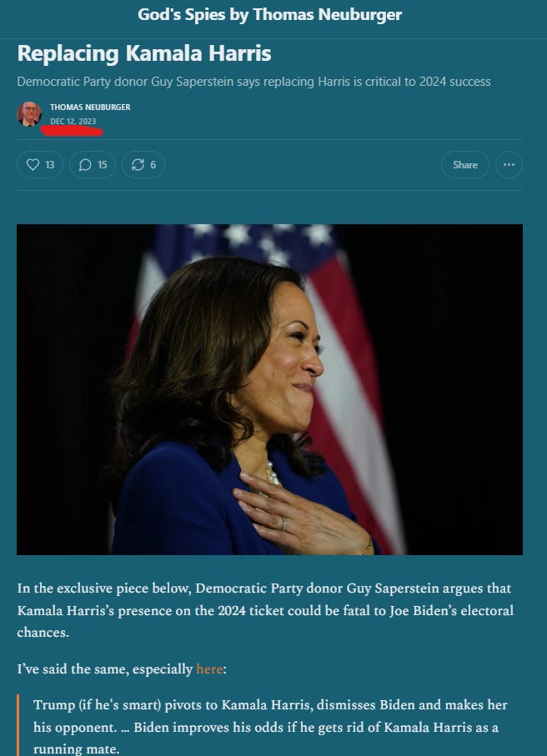Screen dimensions: 547x756
Task: Click the Share button
Action: click(x=465, y=165)
